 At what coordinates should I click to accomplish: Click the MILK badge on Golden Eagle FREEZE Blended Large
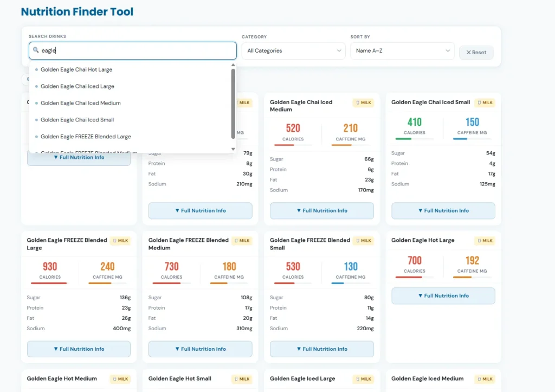point(120,241)
